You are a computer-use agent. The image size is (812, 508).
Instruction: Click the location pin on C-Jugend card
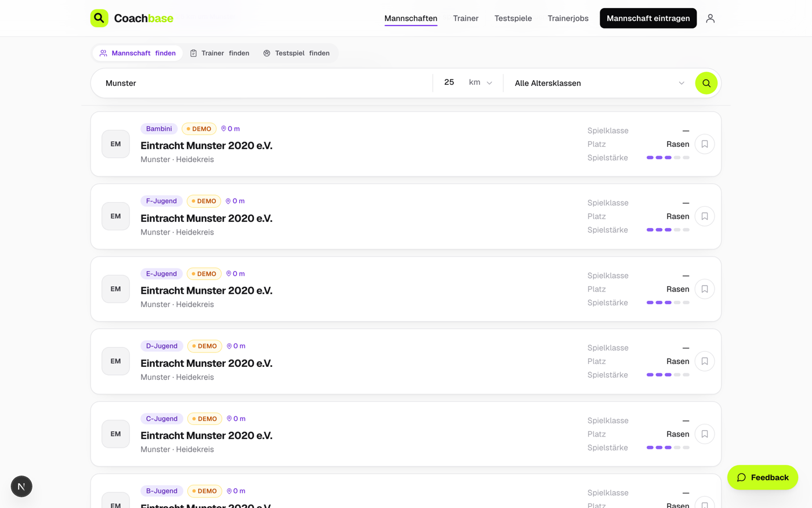[229, 419]
